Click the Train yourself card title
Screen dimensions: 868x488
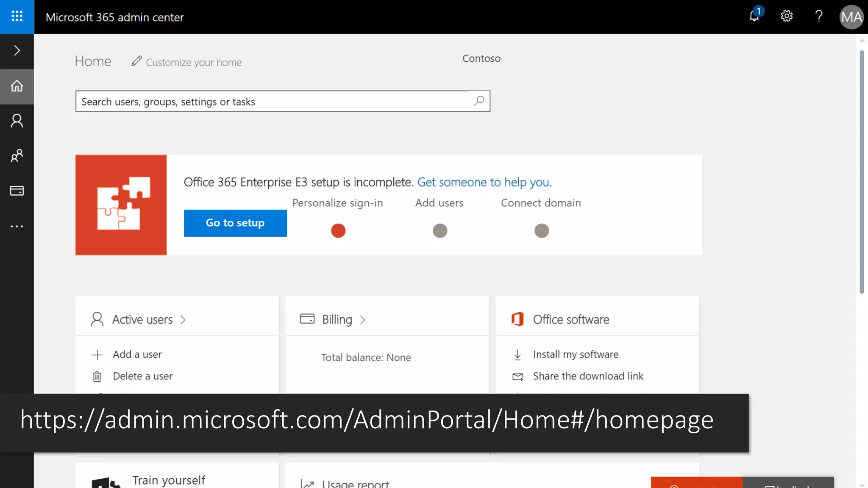click(169, 480)
